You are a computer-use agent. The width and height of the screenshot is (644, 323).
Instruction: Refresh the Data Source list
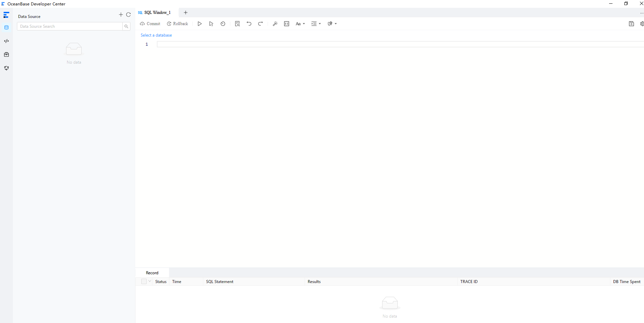128,15
